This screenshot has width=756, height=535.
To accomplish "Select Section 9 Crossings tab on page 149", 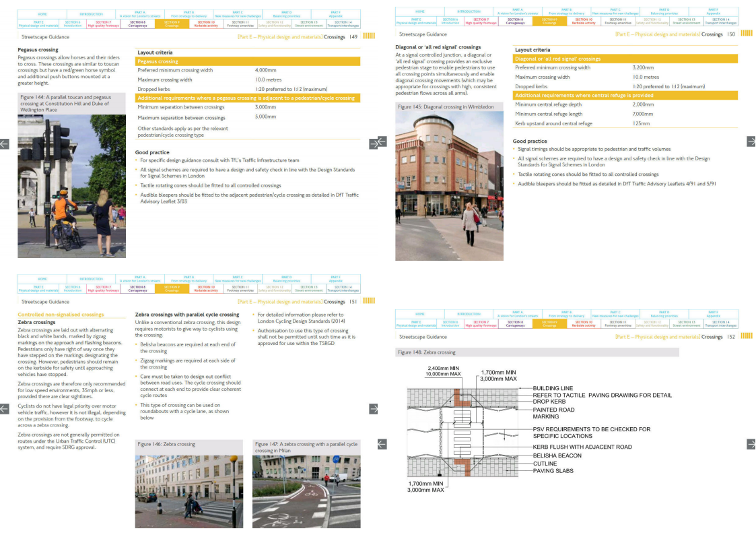I will pyautogui.click(x=172, y=24).
